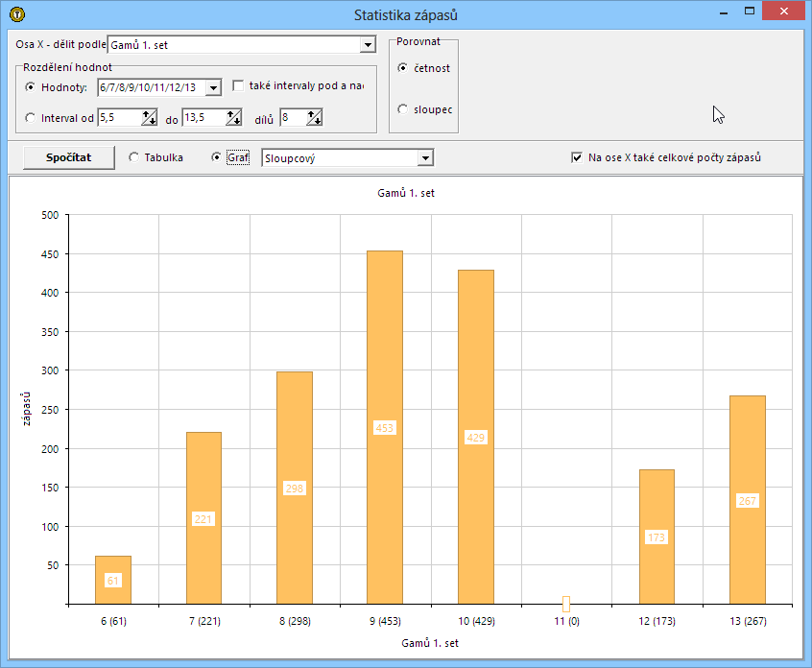Select the 'Interval od' radio button
Screen dimensions: 812x668
coord(31,118)
